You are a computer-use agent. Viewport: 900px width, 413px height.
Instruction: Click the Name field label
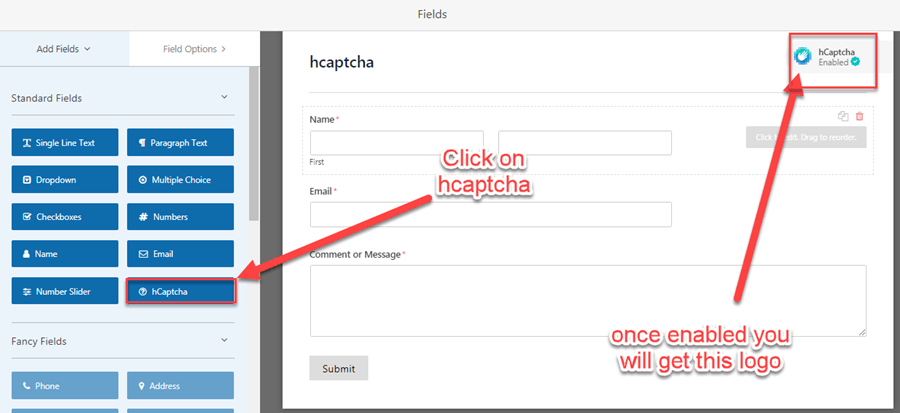[x=321, y=119]
